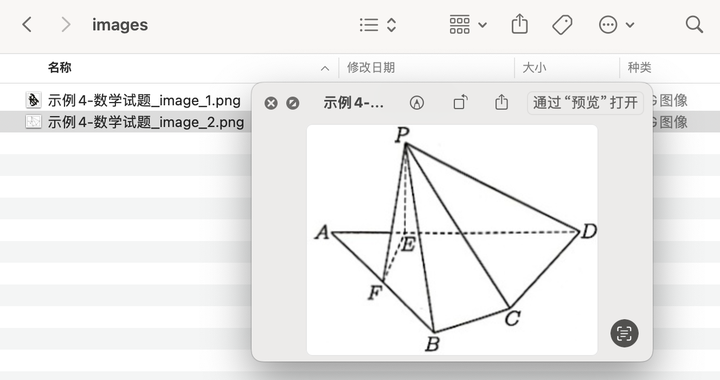Switch Finder list view mode
Image resolution: width=720 pixels, height=380 pixels.
point(369,25)
